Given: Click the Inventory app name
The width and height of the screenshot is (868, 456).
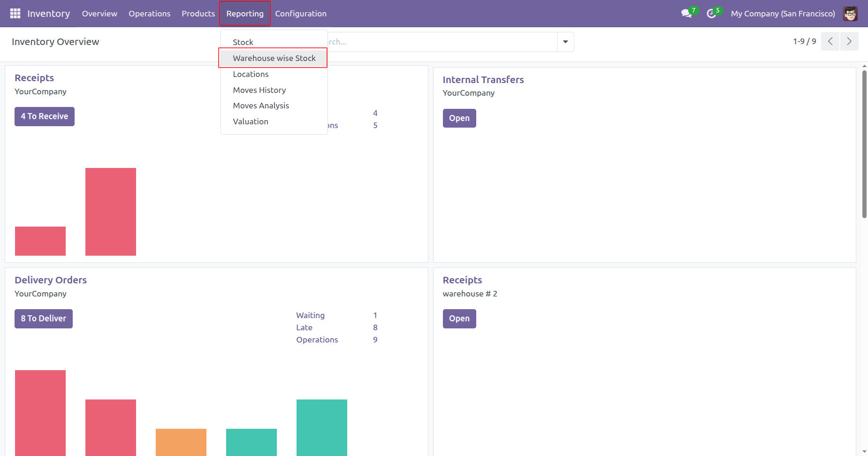Looking at the screenshot, I should click(x=49, y=14).
